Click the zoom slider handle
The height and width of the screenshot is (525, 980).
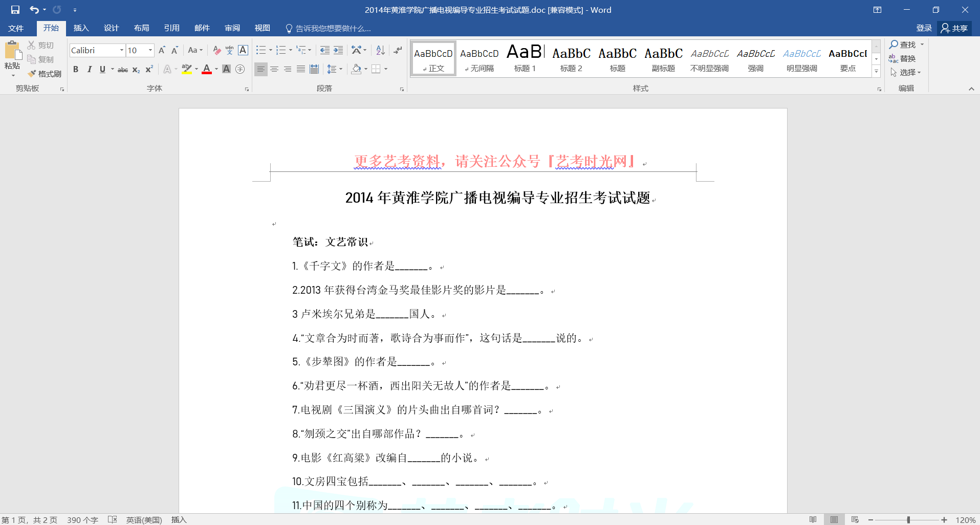point(908,520)
